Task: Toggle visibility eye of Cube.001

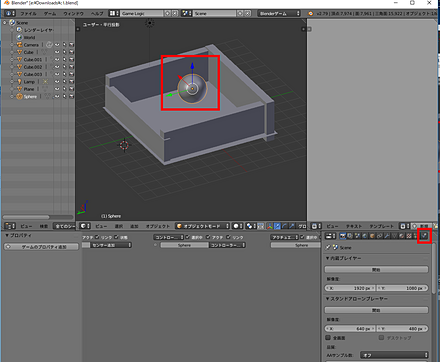Action: tap(57, 59)
